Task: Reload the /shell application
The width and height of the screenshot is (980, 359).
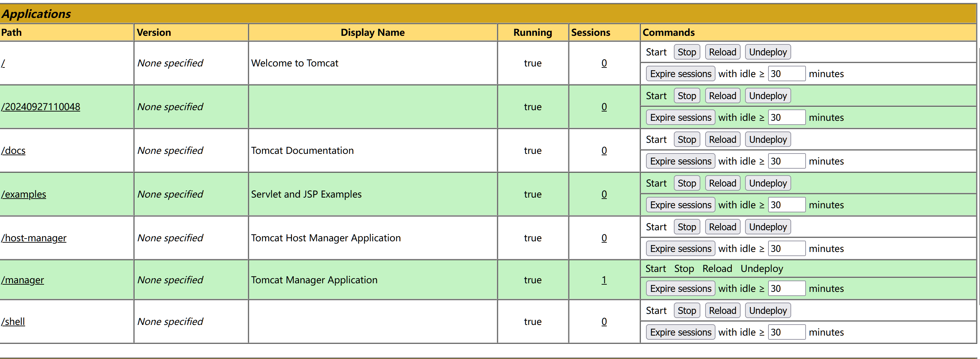Action: click(722, 311)
